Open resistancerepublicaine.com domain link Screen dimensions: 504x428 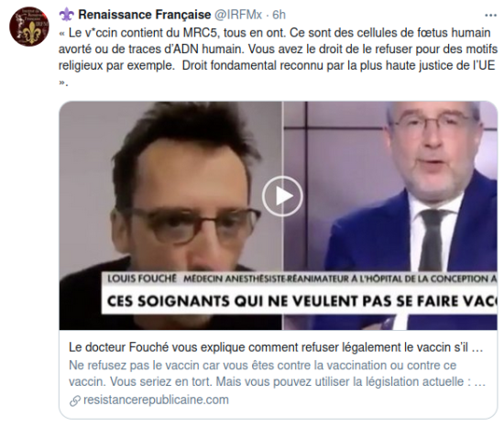pyautogui.click(x=156, y=400)
